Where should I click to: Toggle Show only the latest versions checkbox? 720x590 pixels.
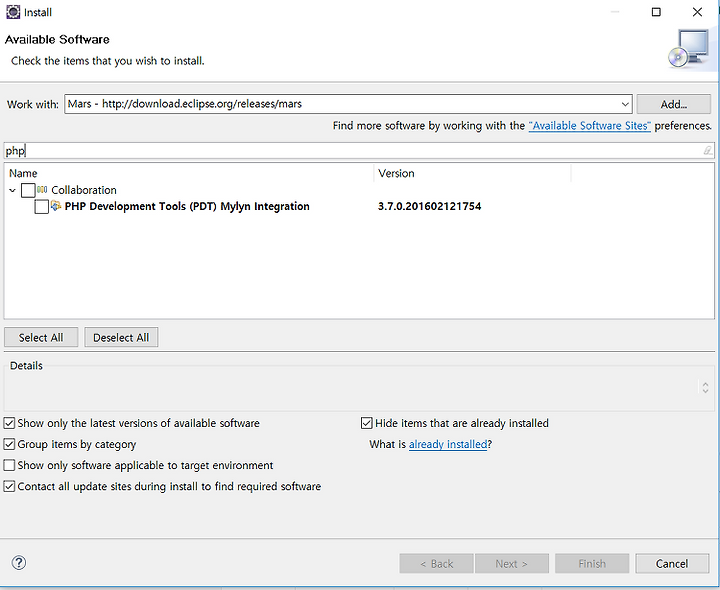pos(9,423)
